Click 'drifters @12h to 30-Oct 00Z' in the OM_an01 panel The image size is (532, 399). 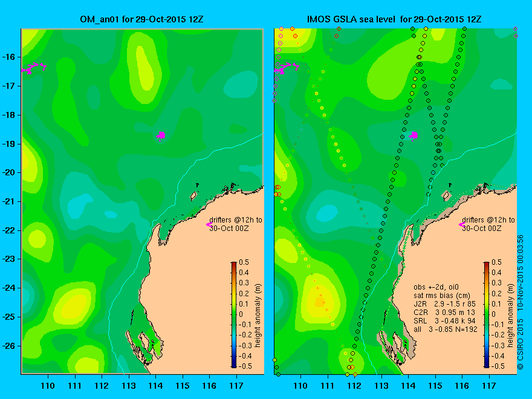[x=236, y=224]
